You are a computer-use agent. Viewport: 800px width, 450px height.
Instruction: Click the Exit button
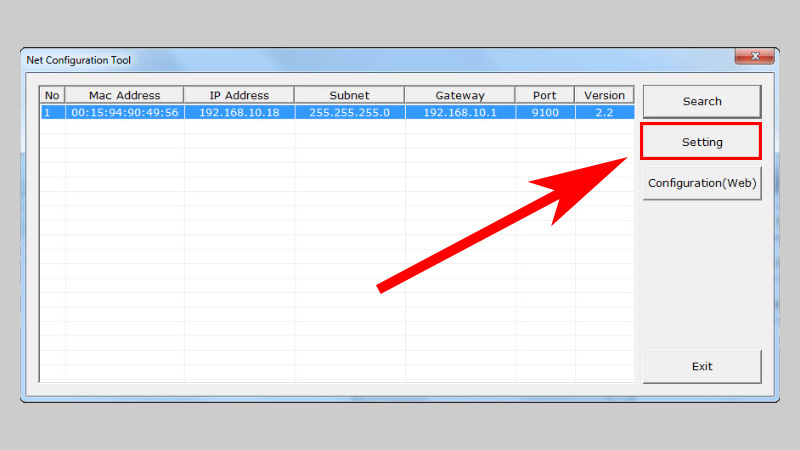[702, 366]
